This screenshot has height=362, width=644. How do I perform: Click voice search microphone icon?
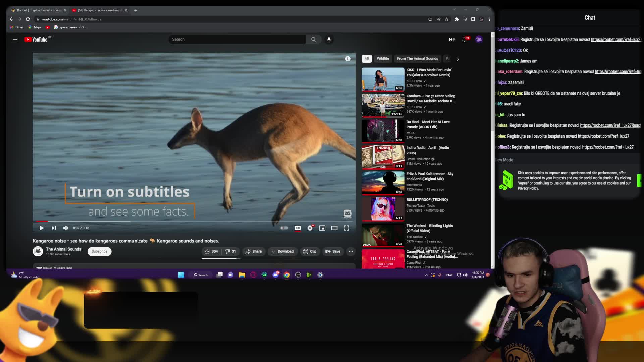click(x=329, y=39)
